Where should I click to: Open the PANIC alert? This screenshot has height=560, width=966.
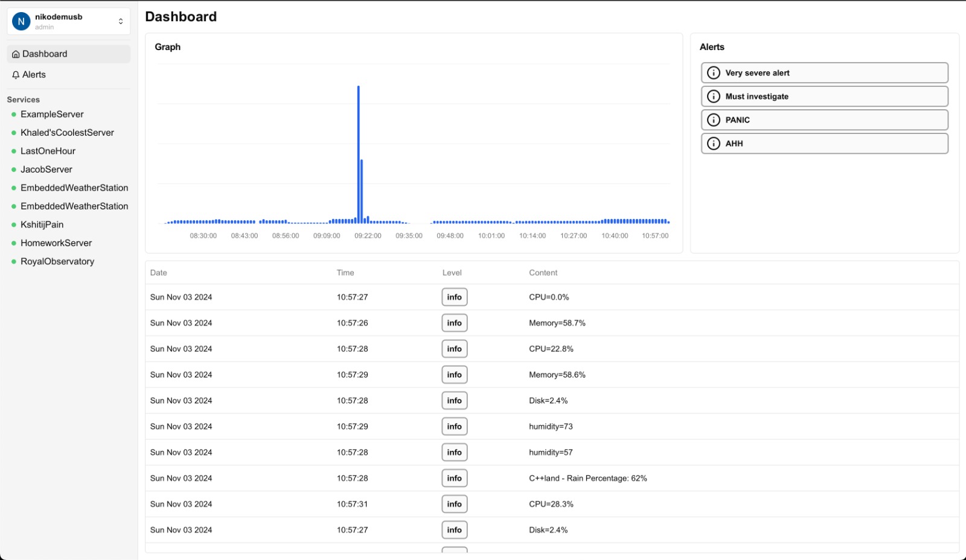click(x=824, y=120)
